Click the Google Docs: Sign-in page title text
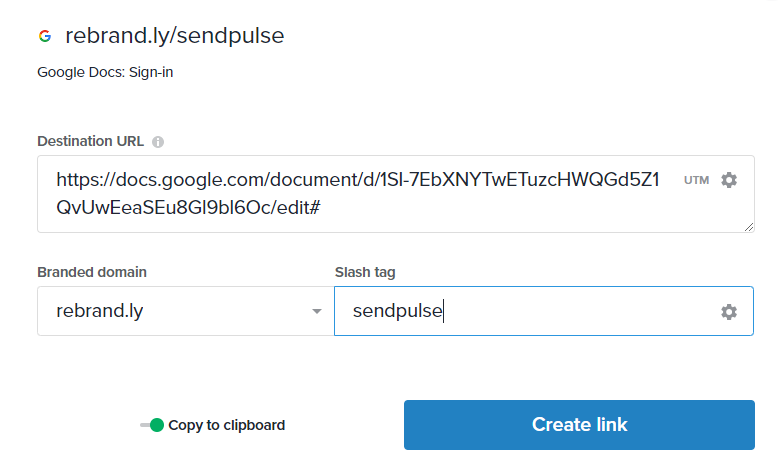The height and width of the screenshot is (469, 781). [105, 72]
